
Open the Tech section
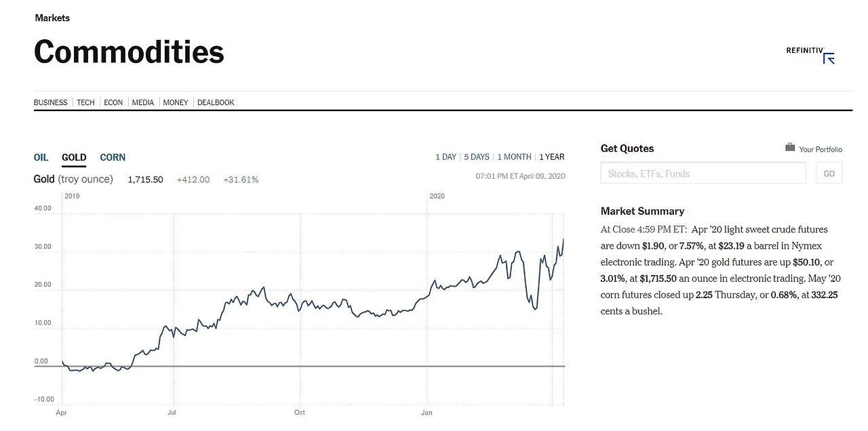[x=85, y=102]
